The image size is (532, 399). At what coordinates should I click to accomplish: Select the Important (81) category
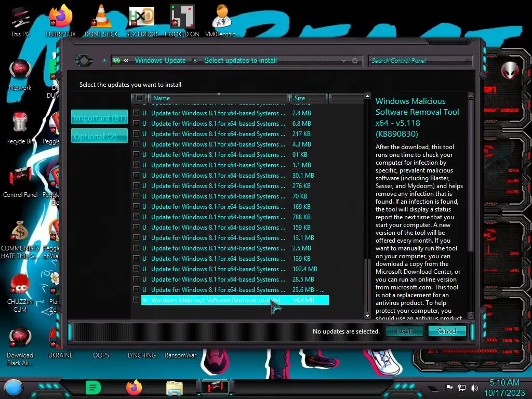pos(99,117)
